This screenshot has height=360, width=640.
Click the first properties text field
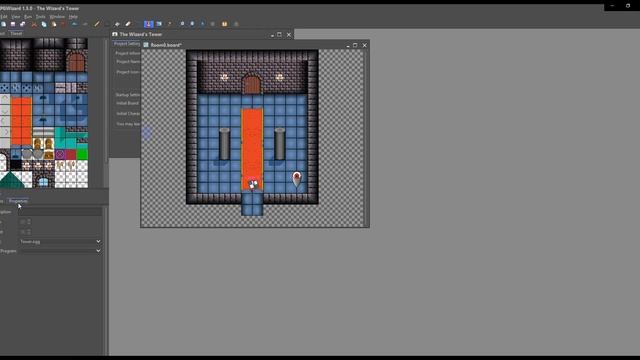[60, 211]
